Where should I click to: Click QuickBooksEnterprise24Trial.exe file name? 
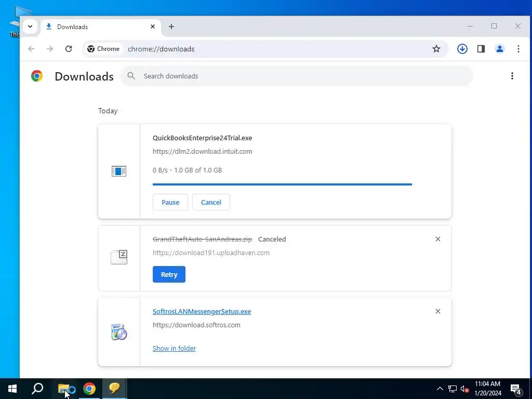click(x=202, y=138)
